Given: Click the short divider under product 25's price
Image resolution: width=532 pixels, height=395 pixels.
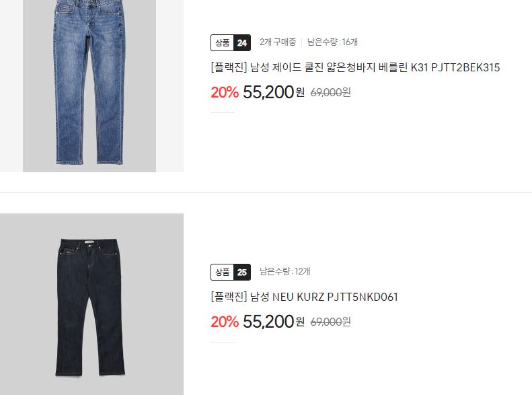Looking at the screenshot, I should tap(223, 342).
